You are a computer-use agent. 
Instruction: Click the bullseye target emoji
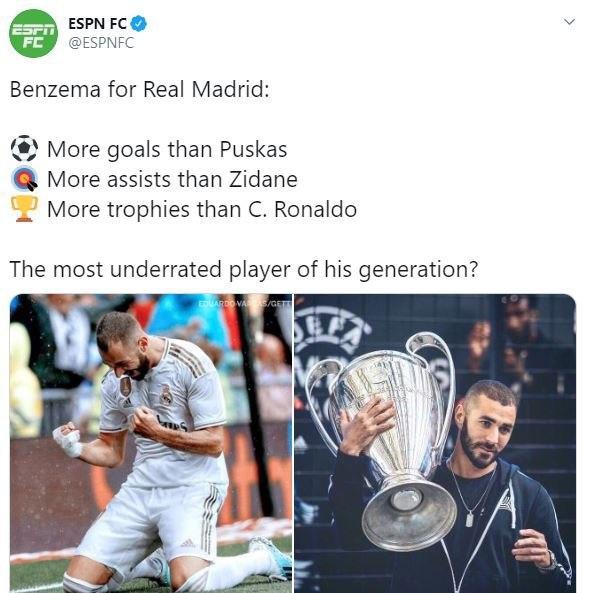24,179
